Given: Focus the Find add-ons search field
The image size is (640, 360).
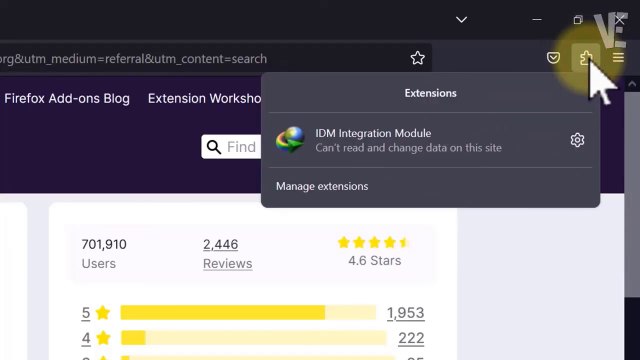Looking at the screenshot, I should pyautogui.click(x=231, y=147).
